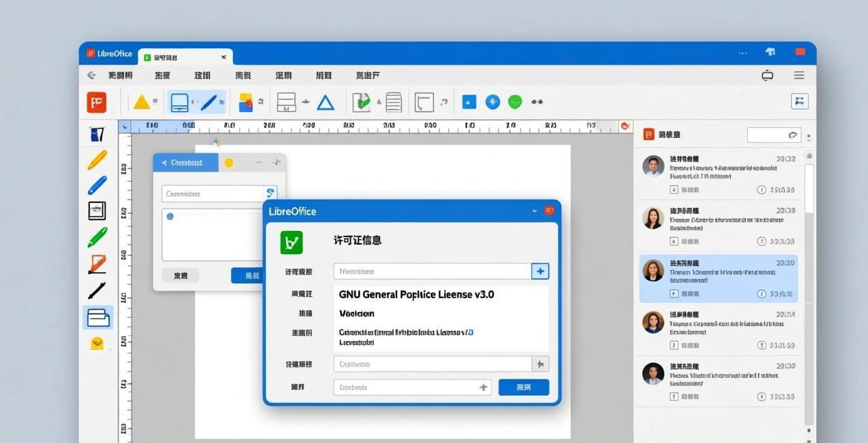
Task: Select the black pen tool in left sidebar
Action: pyautogui.click(x=97, y=290)
